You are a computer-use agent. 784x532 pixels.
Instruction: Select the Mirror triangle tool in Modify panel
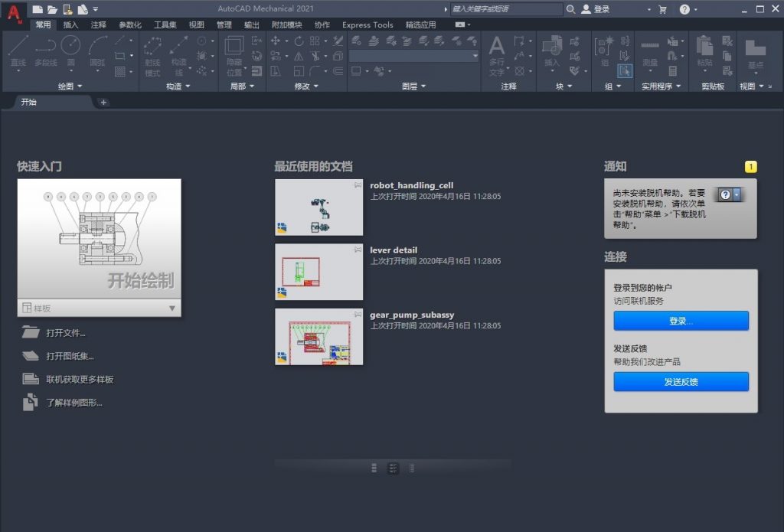[x=299, y=56]
